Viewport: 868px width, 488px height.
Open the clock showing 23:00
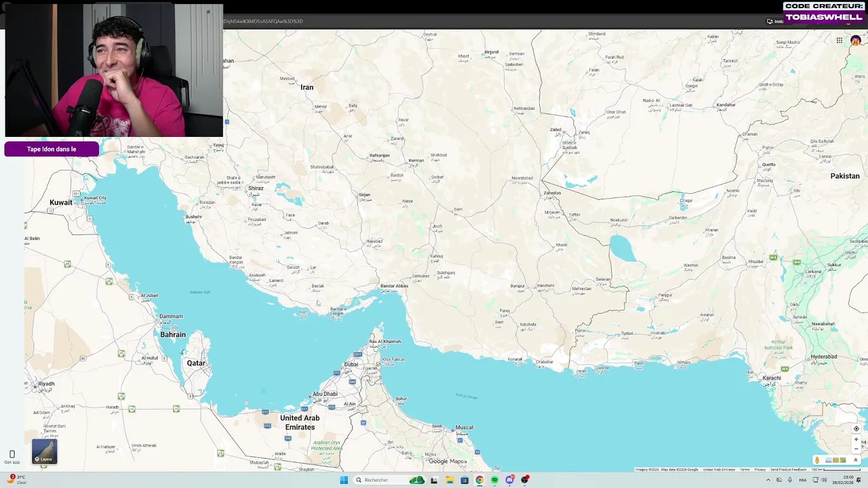tap(844, 480)
